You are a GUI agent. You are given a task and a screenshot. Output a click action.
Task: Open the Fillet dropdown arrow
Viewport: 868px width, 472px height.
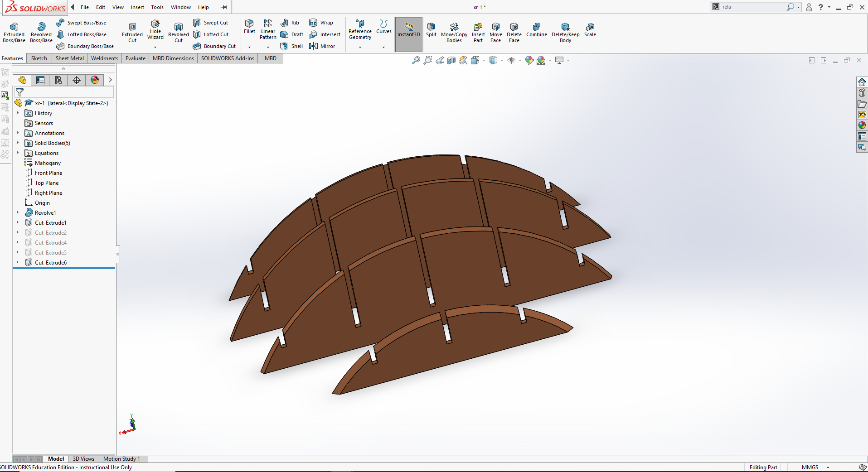click(249, 47)
